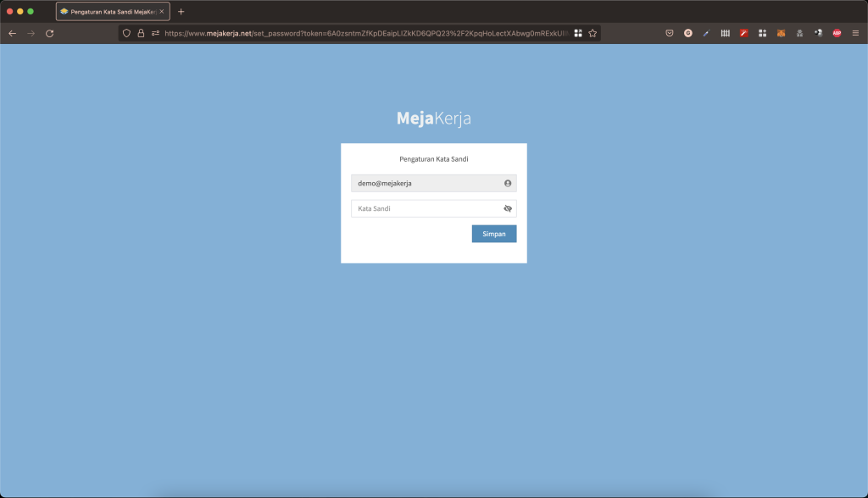Image resolution: width=868 pixels, height=498 pixels.
Task: Go back to the previous page
Action: [x=12, y=33]
